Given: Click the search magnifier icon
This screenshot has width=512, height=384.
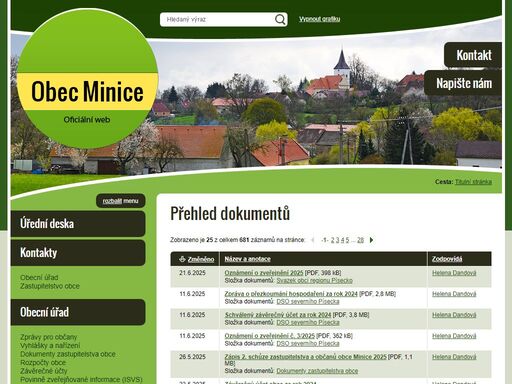Looking at the screenshot, I should pos(280,19).
